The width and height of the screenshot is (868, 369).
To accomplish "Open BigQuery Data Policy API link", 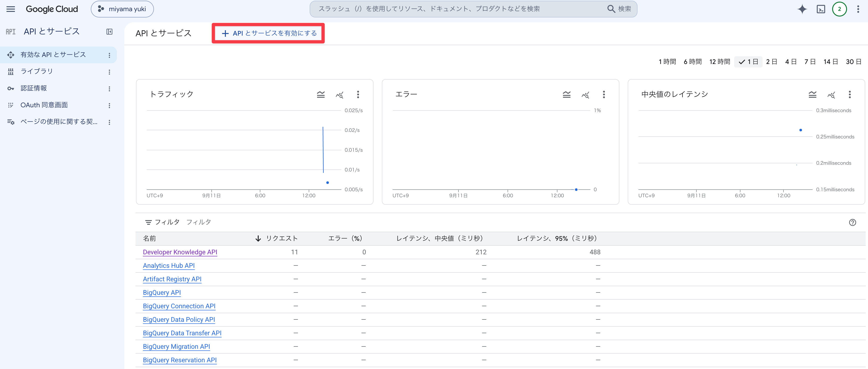I will (179, 319).
